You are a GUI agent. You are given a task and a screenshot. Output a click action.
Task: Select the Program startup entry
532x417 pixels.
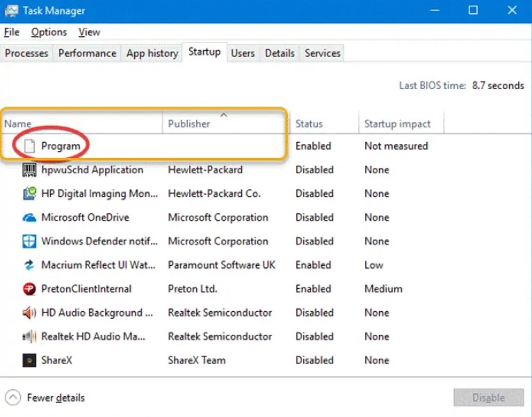(x=61, y=146)
